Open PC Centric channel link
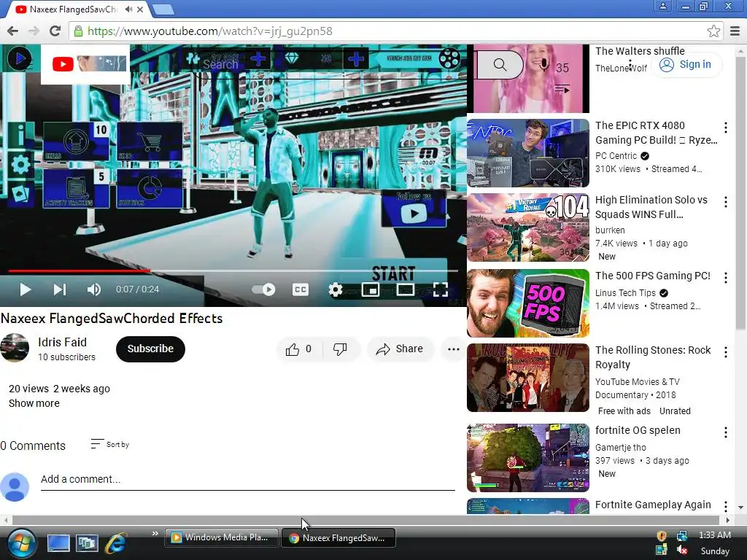Screen dimensions: 747x560 pyautogui.click(x=616, y=156)
